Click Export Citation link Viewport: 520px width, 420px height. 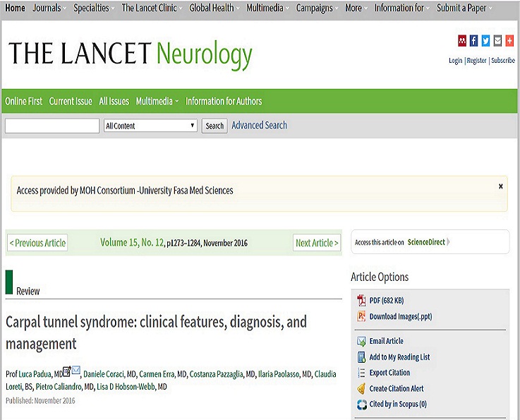[x=389, y=373]
